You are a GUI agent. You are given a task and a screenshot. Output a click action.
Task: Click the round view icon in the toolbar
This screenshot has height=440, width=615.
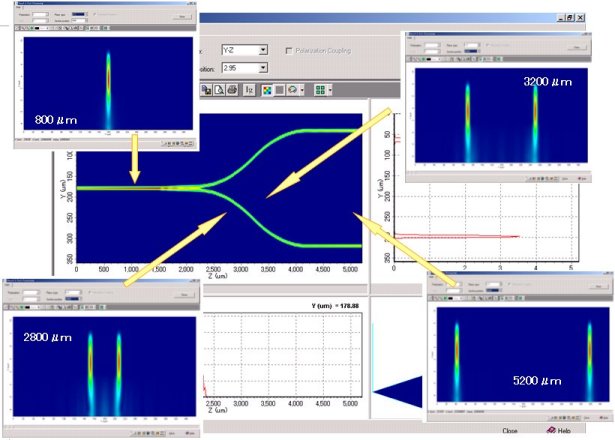point(294,89)
